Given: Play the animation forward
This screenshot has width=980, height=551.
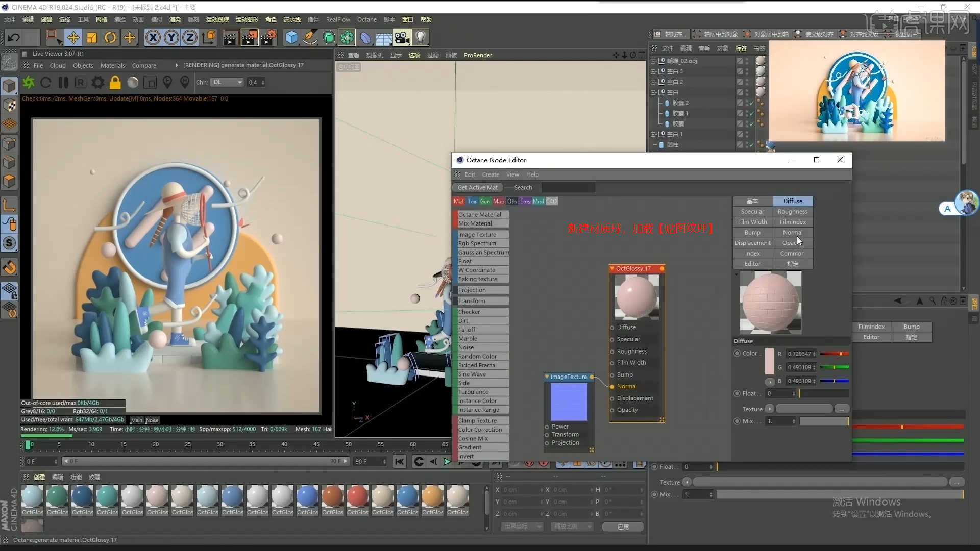Looking at the screenshot, I should (x=447, y=462).
